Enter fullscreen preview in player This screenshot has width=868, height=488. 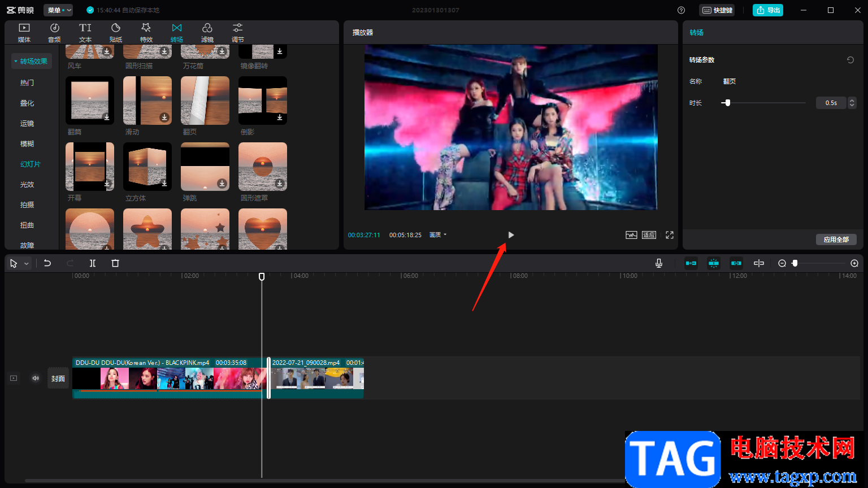[670, 235]
